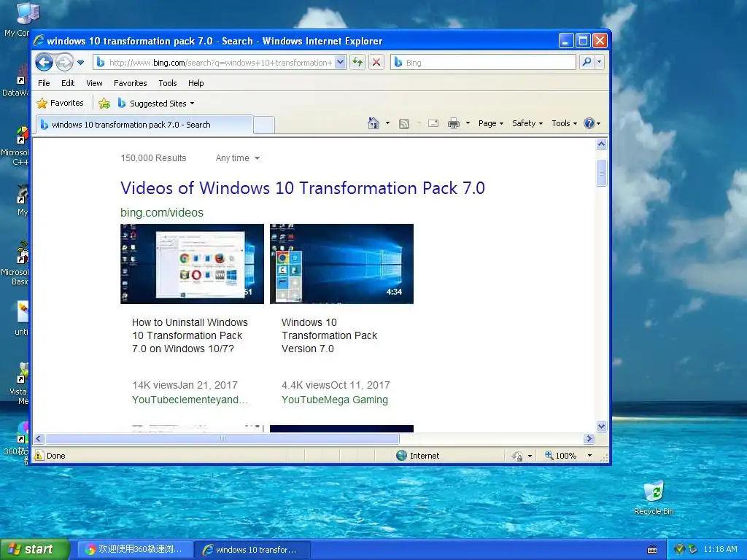Image resolution: width=747 pixels, height=560 pixels.
Task: Expand the address bar URL dropdown
Action: point(340,63)
